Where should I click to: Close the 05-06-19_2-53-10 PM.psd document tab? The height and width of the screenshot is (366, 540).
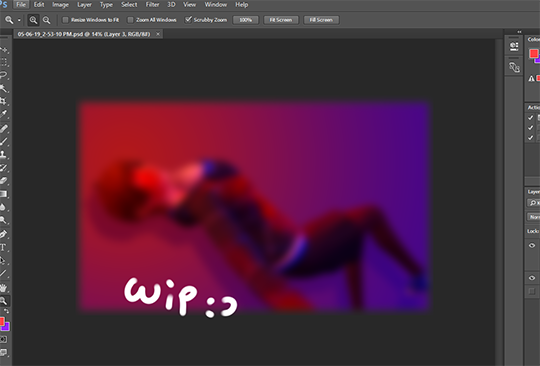pyautogui.click(x=158, y=34)
